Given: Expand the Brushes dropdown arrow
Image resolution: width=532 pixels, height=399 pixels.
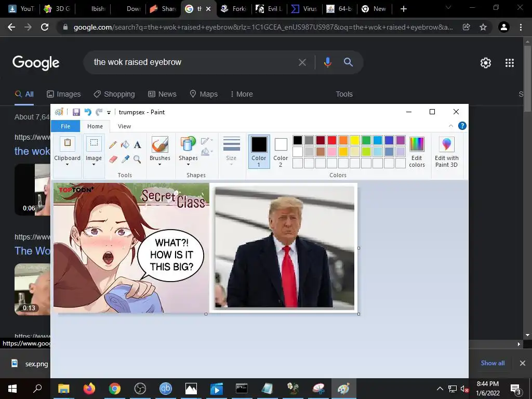Looking at the screenshot, I should point(160,164).
